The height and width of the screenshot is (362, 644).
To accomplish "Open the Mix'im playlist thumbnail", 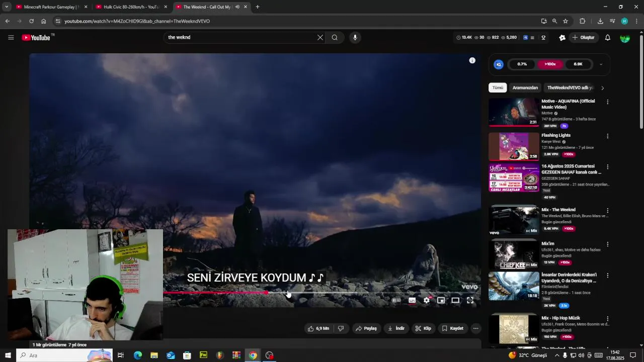I will pos(514,255).
